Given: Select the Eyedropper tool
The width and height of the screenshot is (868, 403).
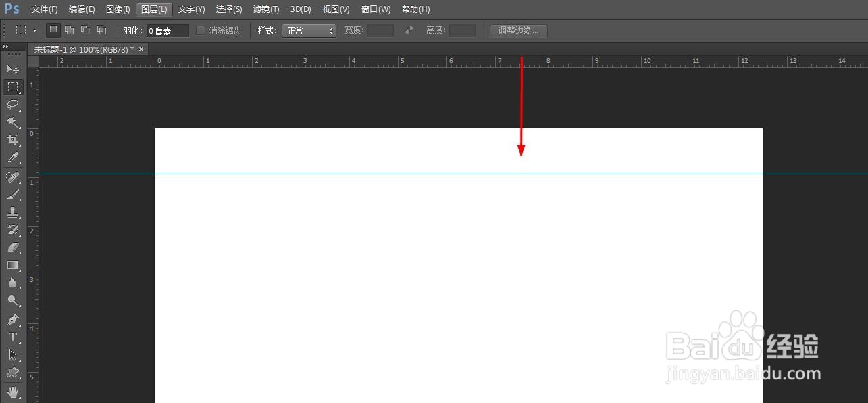Looking at the screenshot, I should 13,158.
